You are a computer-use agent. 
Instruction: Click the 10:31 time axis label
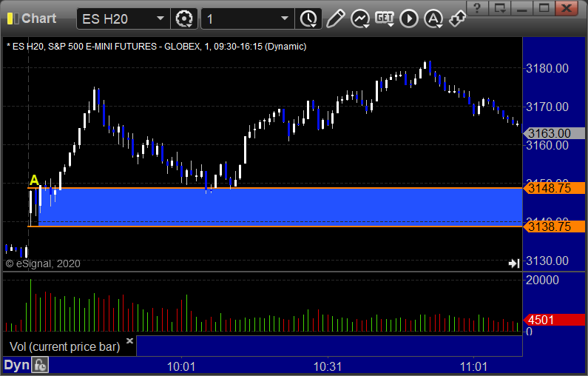tap(328, 366)
